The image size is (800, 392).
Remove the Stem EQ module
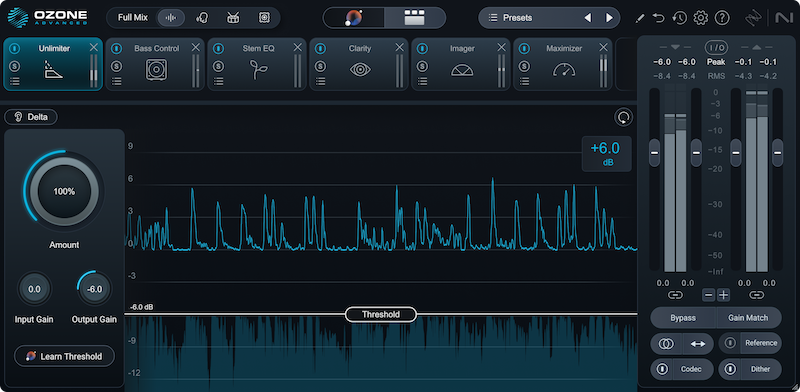click(x=297, y=47)
